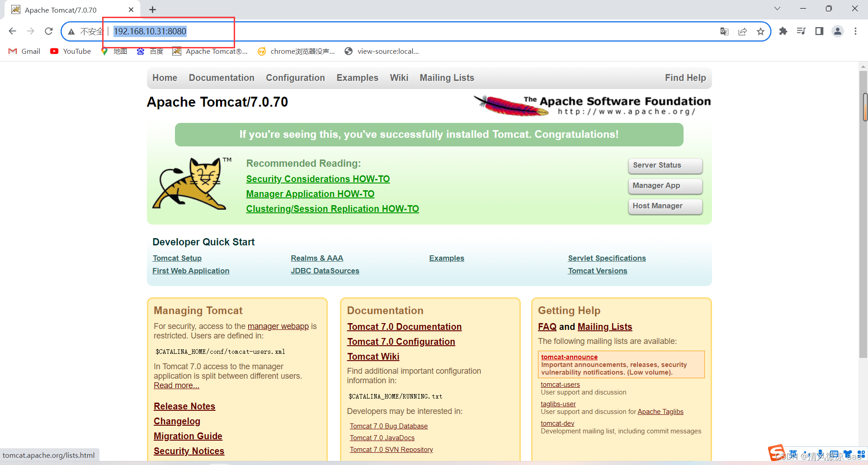
Task: Open the Gmail bookmark
Action: 24,51
